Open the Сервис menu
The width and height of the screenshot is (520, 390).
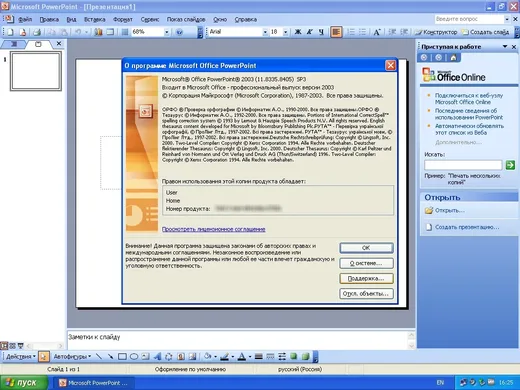(x=150, y=19)
